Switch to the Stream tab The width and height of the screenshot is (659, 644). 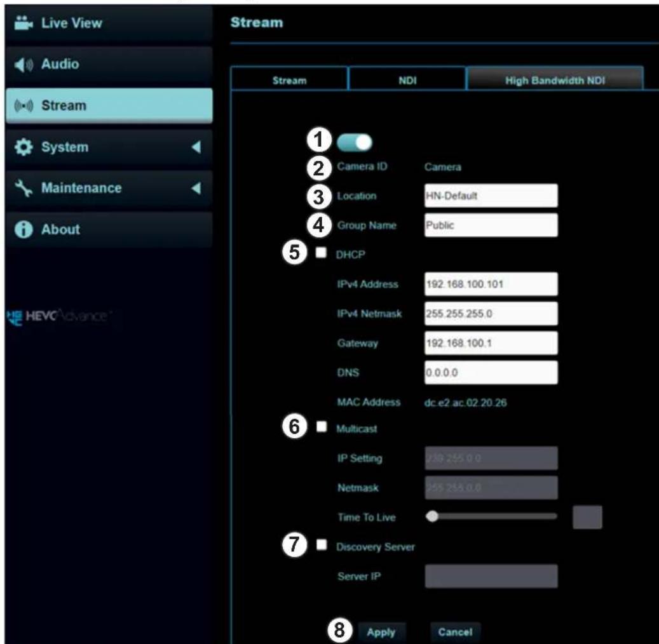point(289,80)
